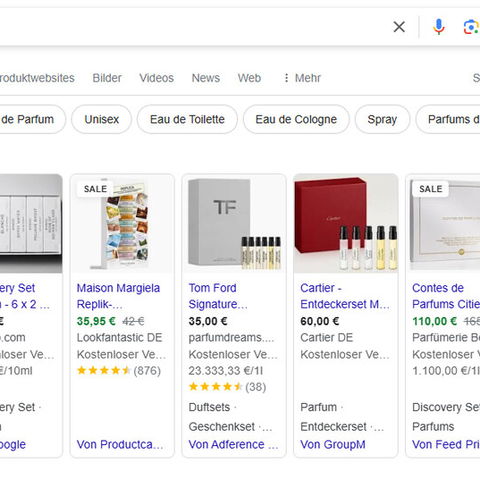
Task: Click the Tom Ford TF box product image
Action: tap(234, 223)
